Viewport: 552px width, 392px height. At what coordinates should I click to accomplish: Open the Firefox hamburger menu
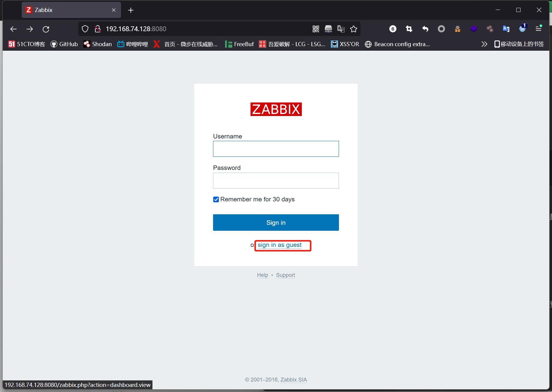click(539, 28)
